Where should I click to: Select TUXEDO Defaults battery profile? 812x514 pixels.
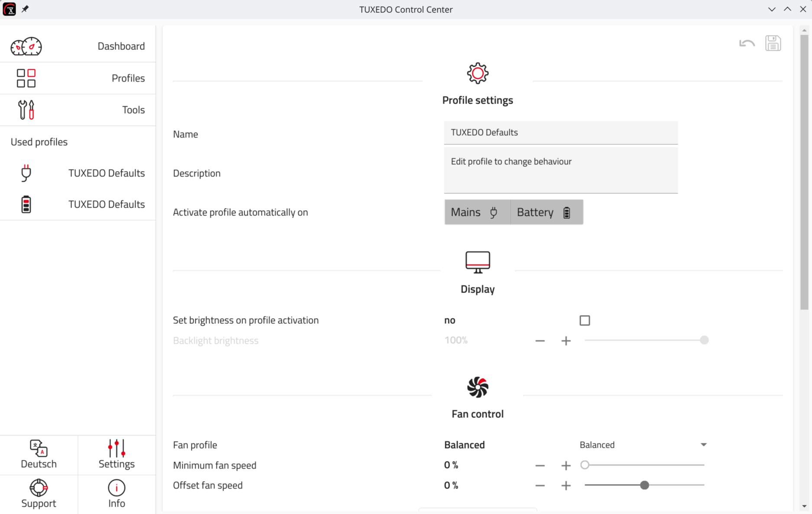[78, 204]
